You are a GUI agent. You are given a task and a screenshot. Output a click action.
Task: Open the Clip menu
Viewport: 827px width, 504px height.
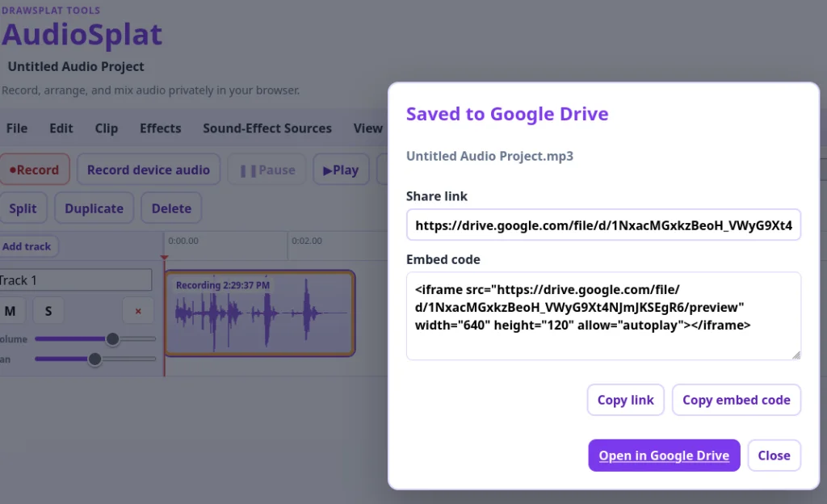click(107, 128)
